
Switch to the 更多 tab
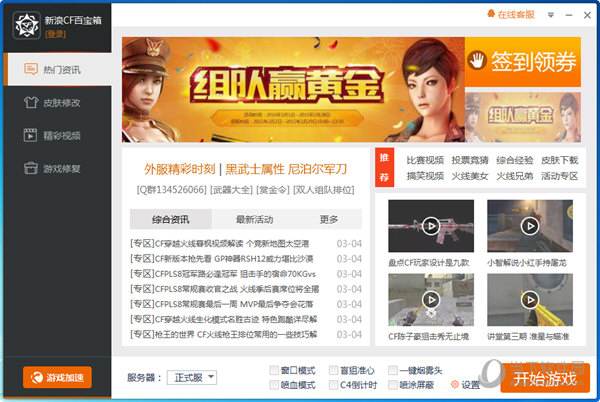(x=329, y=220)
